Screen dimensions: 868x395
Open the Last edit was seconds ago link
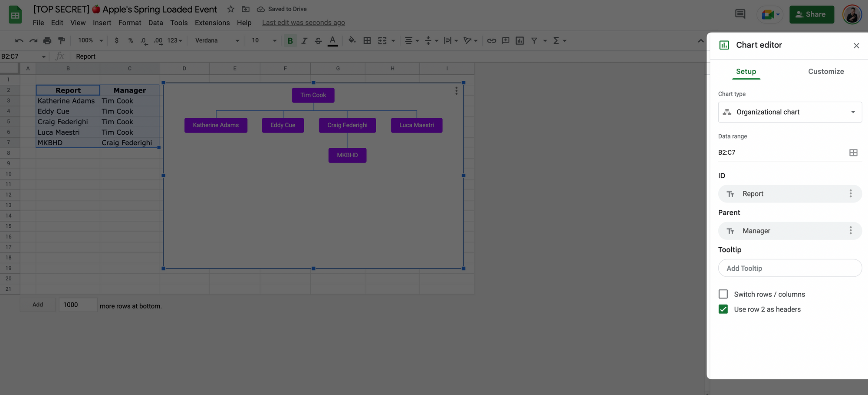[x=303, y=23]
